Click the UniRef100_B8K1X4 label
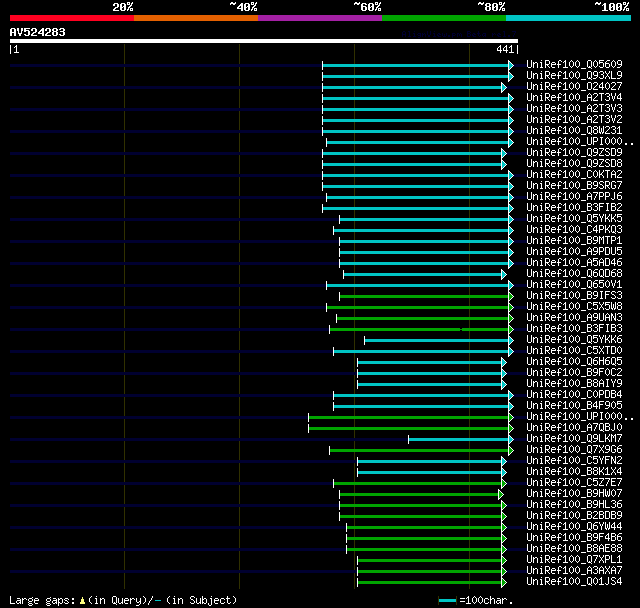Image resolution: width=640 pixels, height=608 pixels. coord(574,472)
